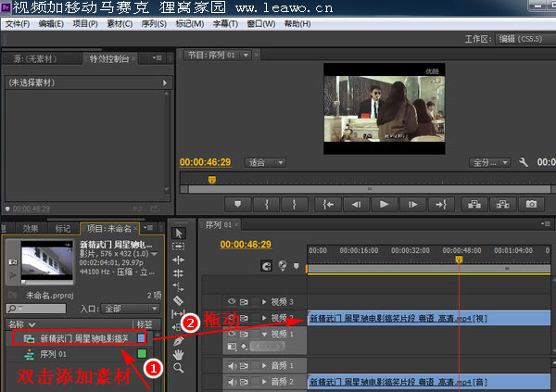Expand the 音频 2 track

point(264,382)
